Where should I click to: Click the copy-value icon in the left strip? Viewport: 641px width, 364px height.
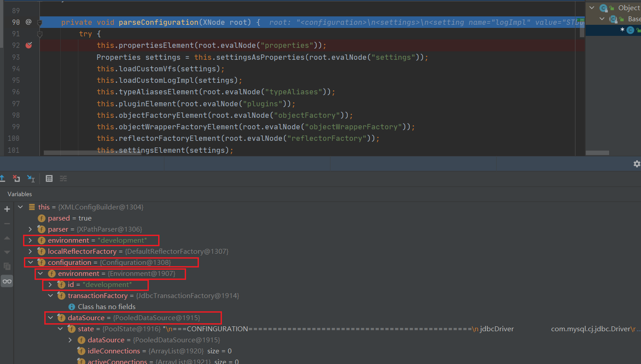point(7,266)
